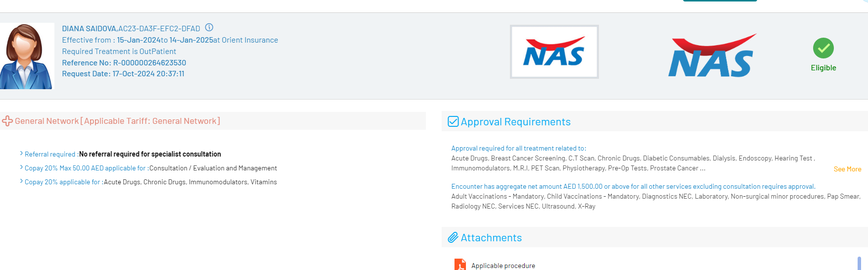This screenshot has width=868, height=270.
Task: Expand the Referral required row chevron
Action: (x=21, y=154)
